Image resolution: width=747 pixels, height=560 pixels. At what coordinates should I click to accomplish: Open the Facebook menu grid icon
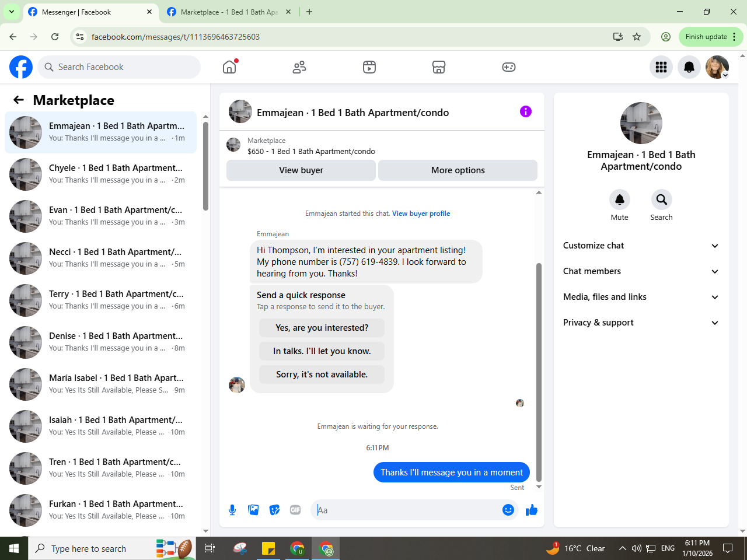[x=661, y=67]
